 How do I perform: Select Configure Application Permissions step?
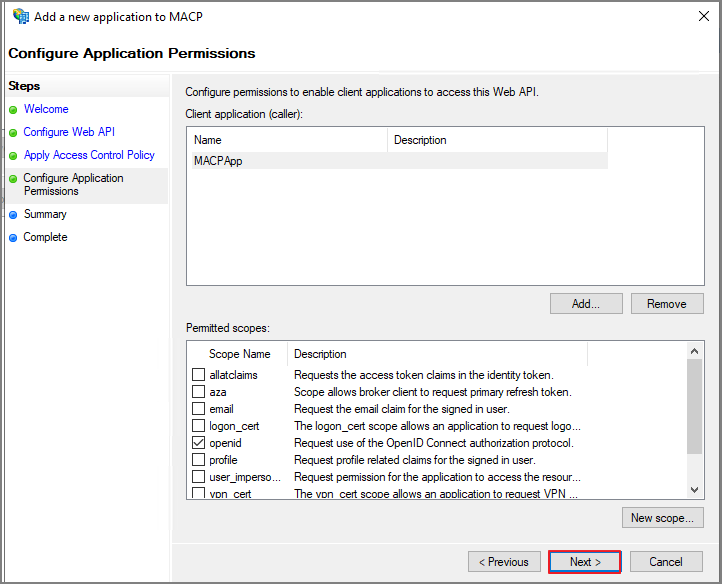74,184
